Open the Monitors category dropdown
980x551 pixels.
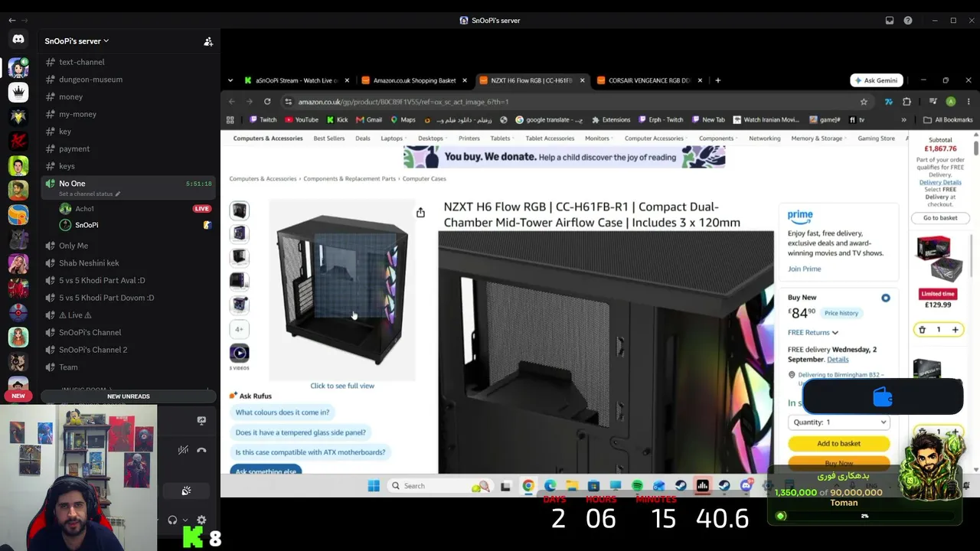point(598,139)
